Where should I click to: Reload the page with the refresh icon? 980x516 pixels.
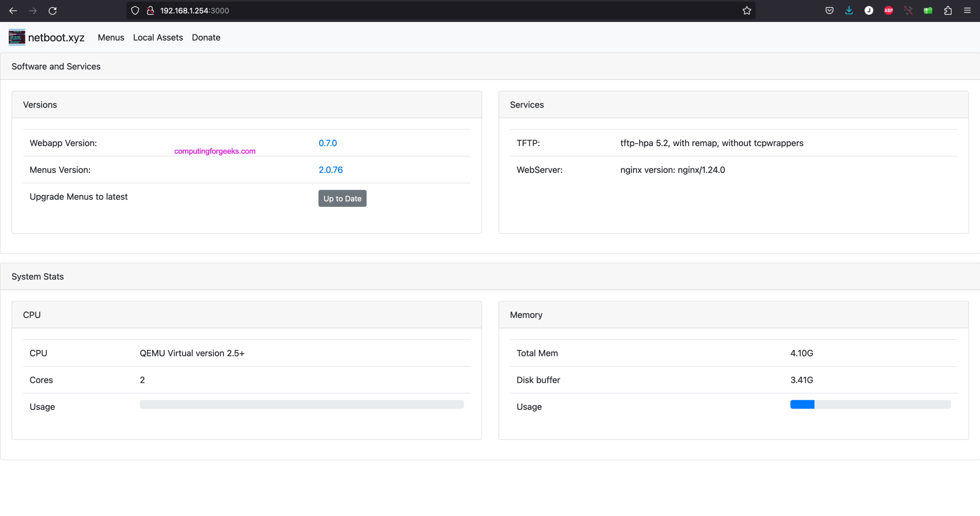pyautogui.click(x=53, y=10)
